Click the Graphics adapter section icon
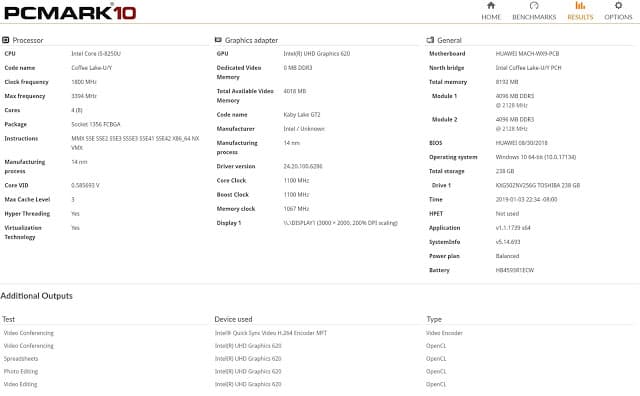640x396 pixels. tap(218, 40)
